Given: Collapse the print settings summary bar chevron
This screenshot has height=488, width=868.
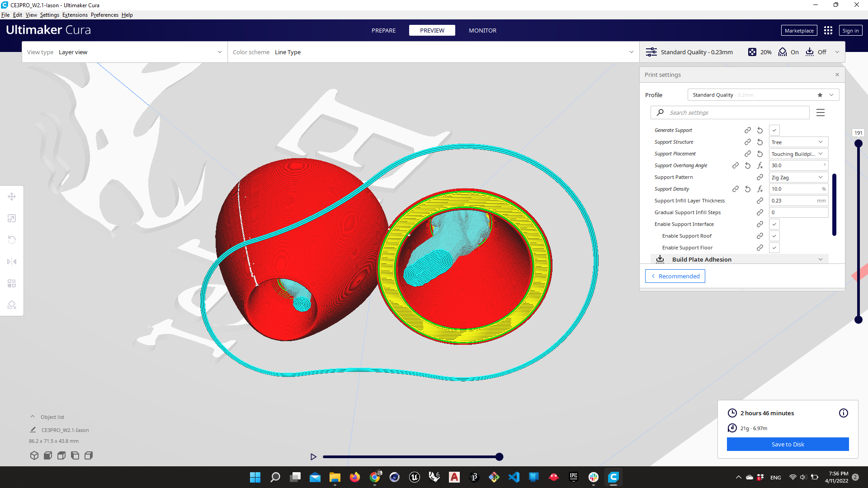Looking at the screenshot, I should (837, 52).
